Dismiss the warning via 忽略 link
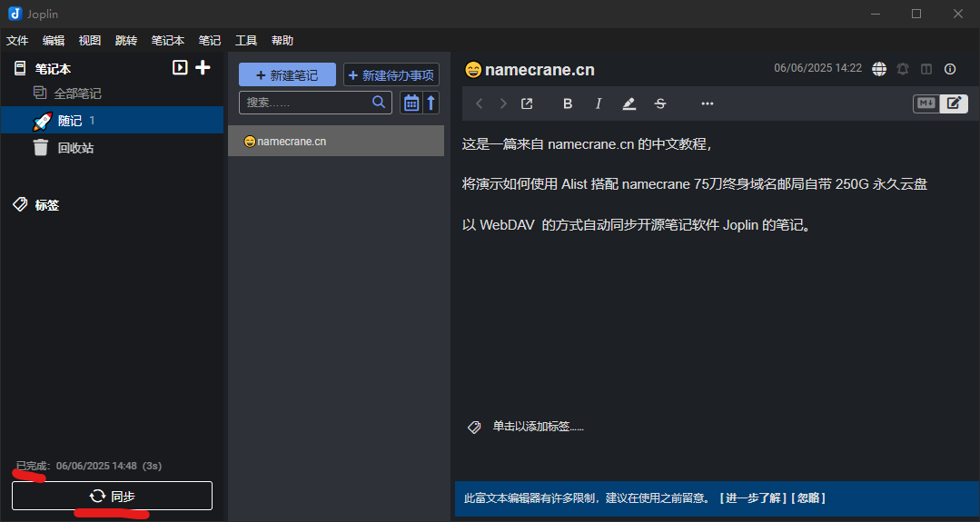 (808, 497)
